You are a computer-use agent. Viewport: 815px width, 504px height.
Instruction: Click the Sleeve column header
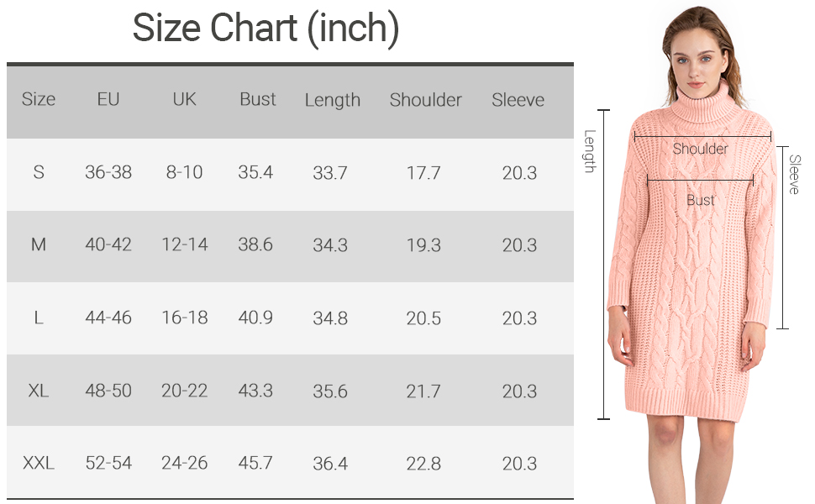tap(518, 100)
